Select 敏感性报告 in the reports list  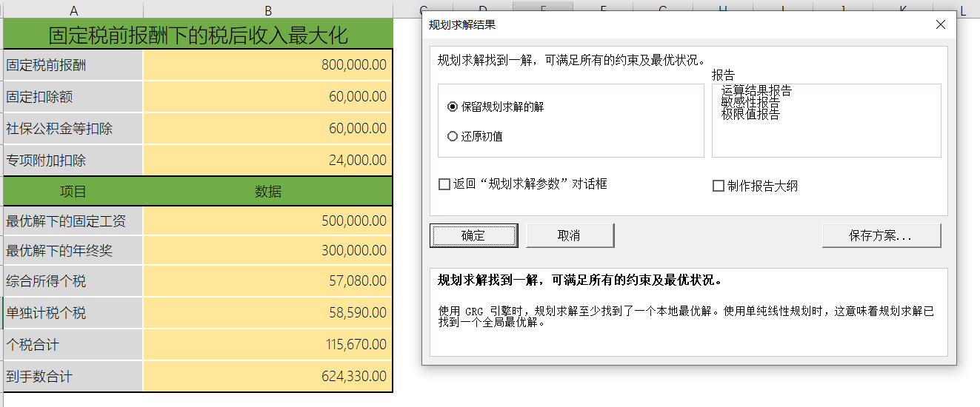click(750, 103)
